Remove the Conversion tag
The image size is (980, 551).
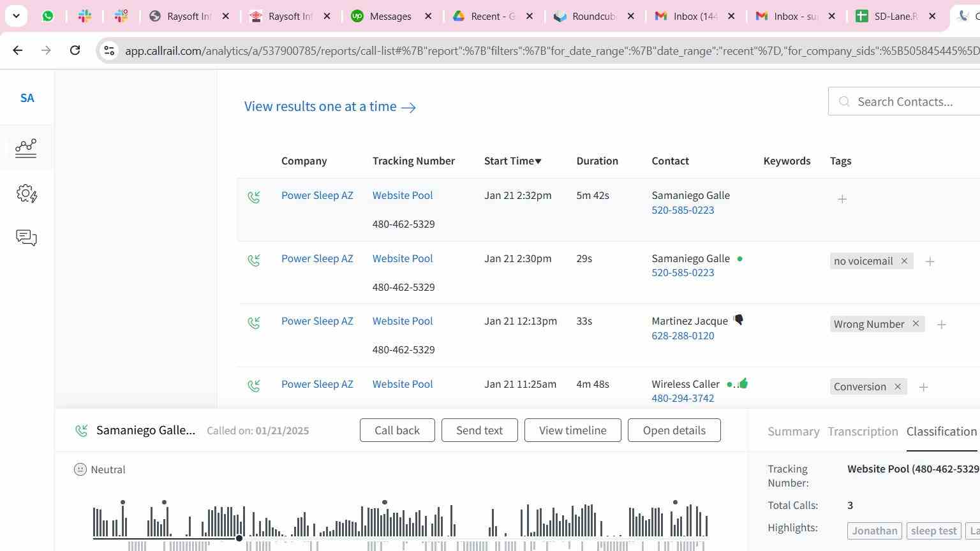pos(898,386)
